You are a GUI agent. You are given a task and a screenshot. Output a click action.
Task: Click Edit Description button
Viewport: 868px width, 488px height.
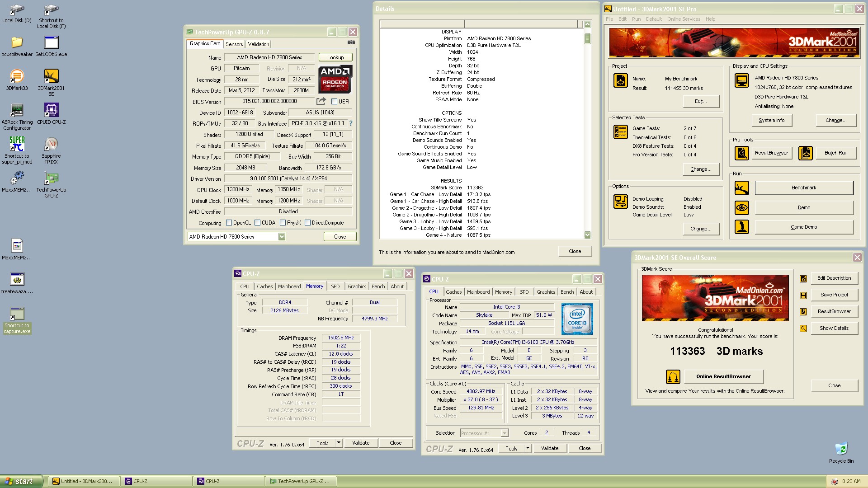point(834,278)
